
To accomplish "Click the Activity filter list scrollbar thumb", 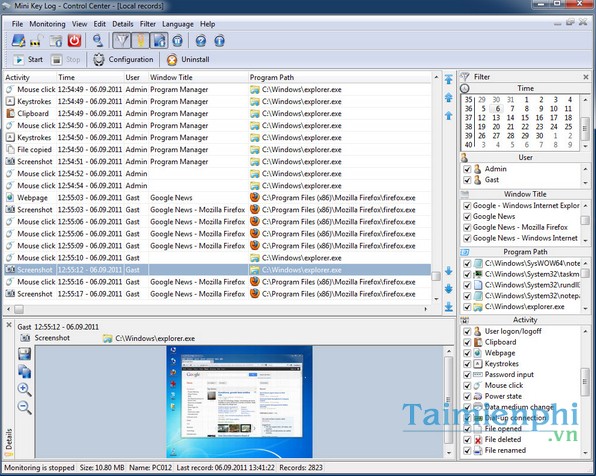I will tap(585, 381).
